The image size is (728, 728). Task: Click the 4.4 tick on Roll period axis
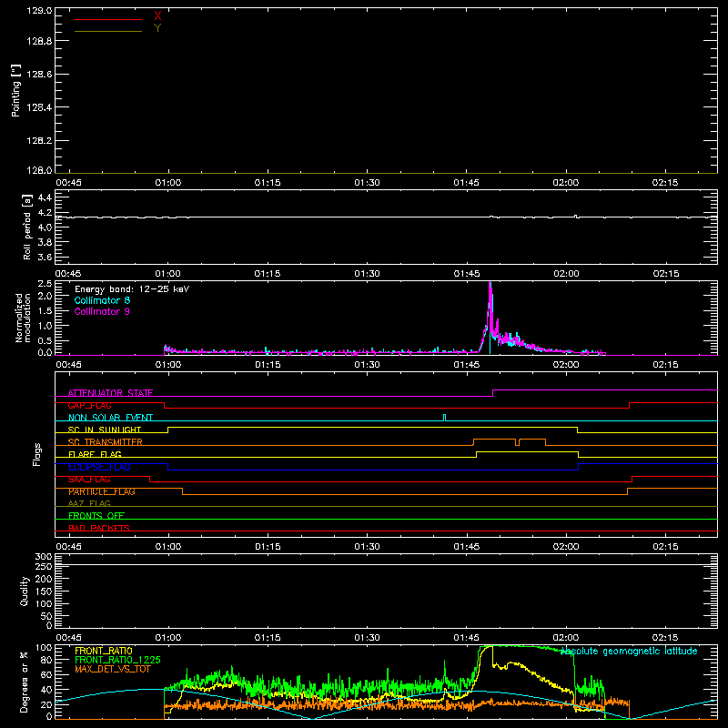point(45,197)
